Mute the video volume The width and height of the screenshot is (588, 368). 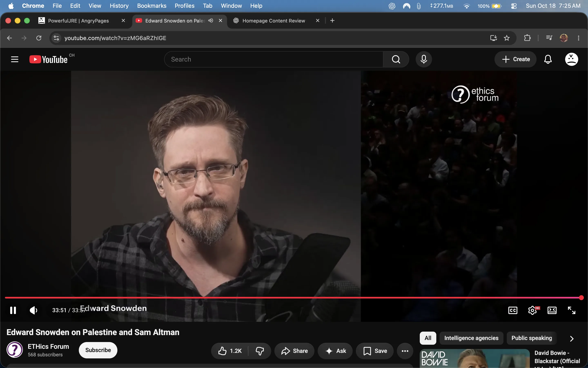(x=33, y=310)
